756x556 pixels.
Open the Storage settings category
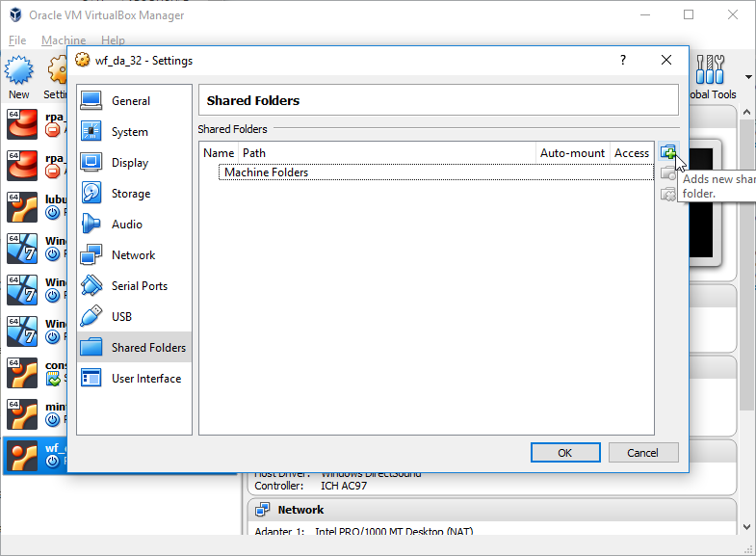[134, 194]
